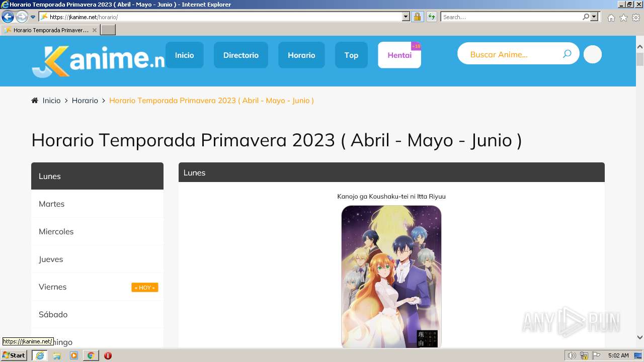The width and height of the screenshot is (644, 362).
Task: Click the Windows Start button
Action: coord(14,355)
